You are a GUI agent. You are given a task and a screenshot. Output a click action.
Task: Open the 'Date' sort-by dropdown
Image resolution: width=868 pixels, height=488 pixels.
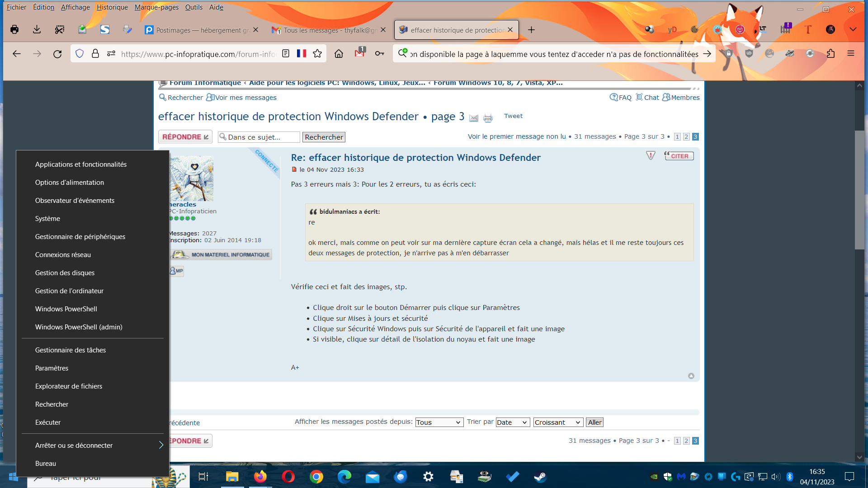pos(512,422)
